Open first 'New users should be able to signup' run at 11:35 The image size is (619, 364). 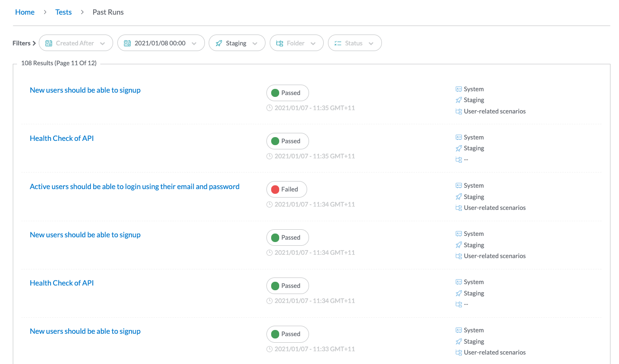pyautogui.click(x=85, y=90)
